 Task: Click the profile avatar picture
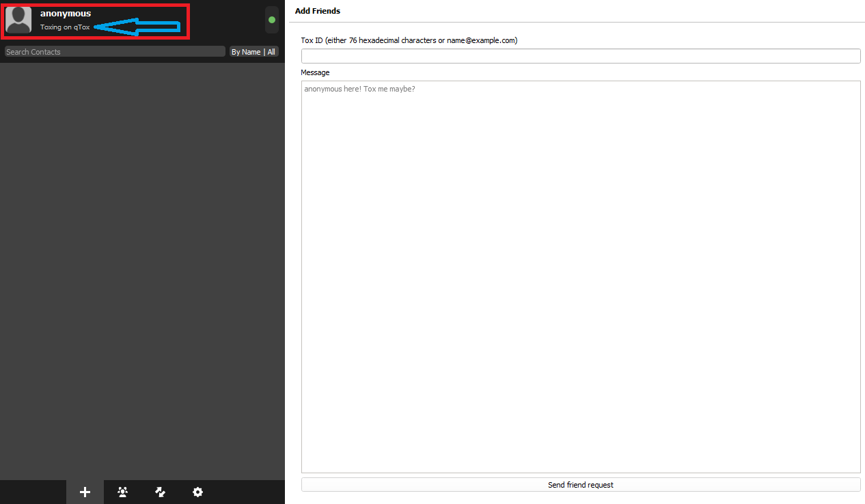(x=18, y=20)
